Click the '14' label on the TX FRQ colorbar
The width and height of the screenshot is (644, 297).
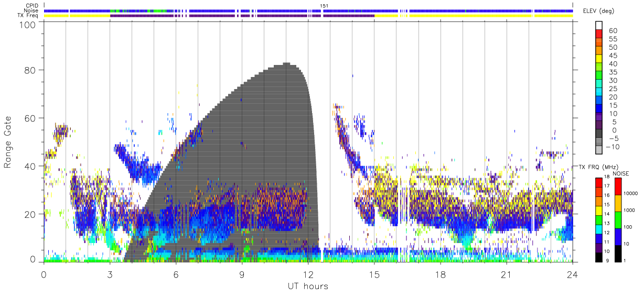pos(606,214)
